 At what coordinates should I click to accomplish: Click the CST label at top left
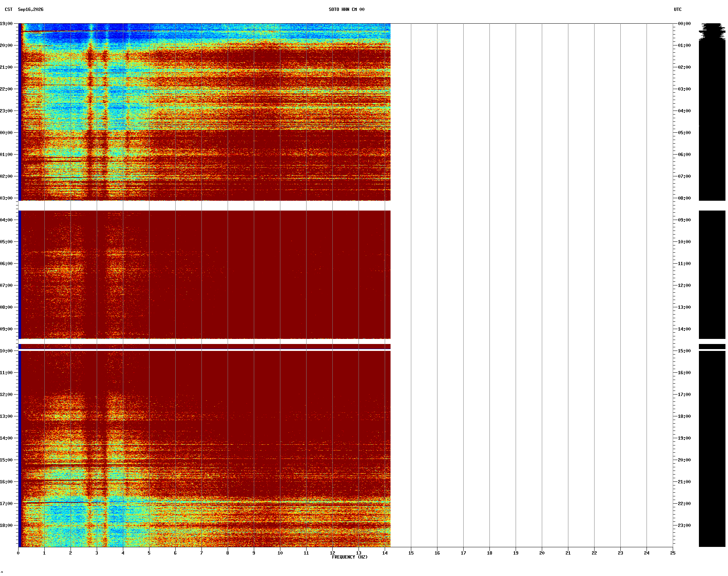pos(9,9)
